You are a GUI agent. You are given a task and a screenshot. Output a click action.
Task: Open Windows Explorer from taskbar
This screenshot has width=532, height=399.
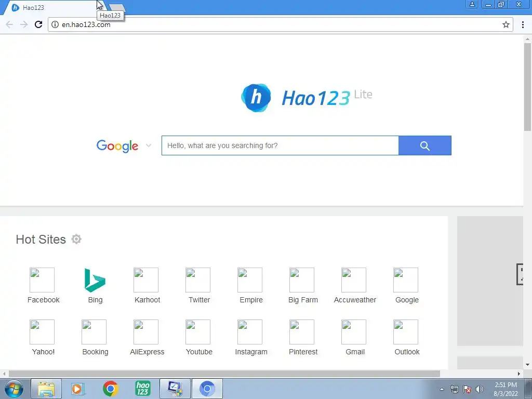click(x=46, y=389)
